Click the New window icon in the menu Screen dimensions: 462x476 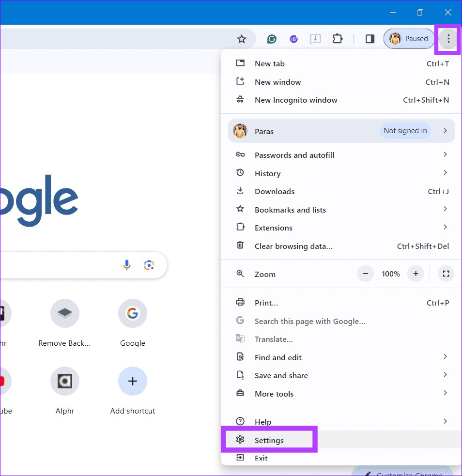[240, 81]
